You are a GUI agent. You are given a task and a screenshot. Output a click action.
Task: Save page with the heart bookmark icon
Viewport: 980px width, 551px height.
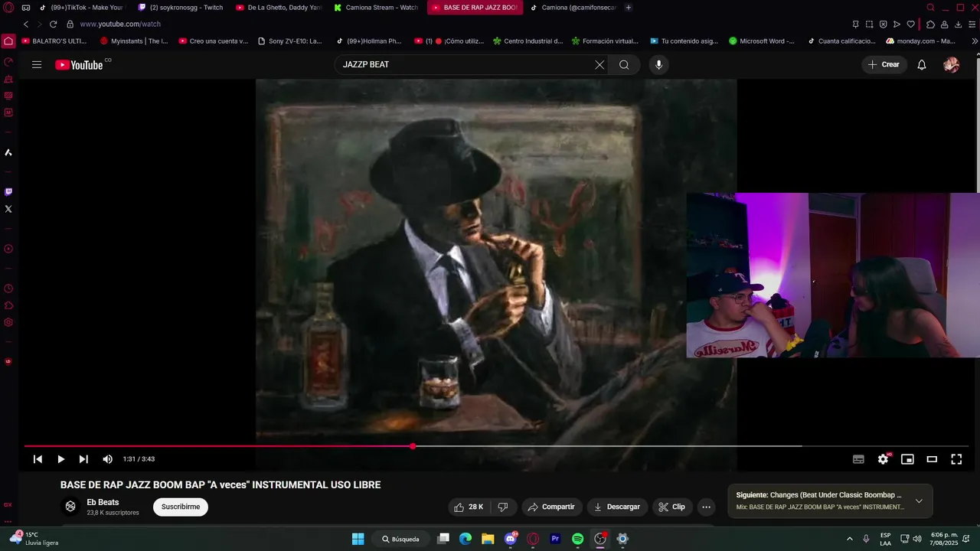(910, 24)
